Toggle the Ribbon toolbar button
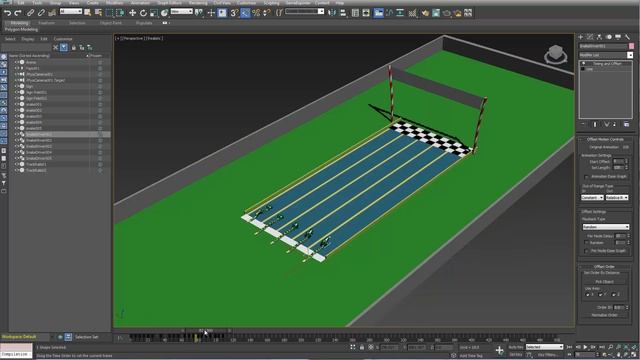The image size is (640, 360). point(378,13)
